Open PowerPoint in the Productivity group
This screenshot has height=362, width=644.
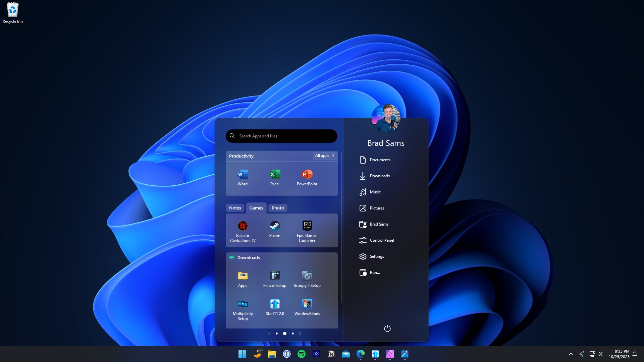(307, 178)
